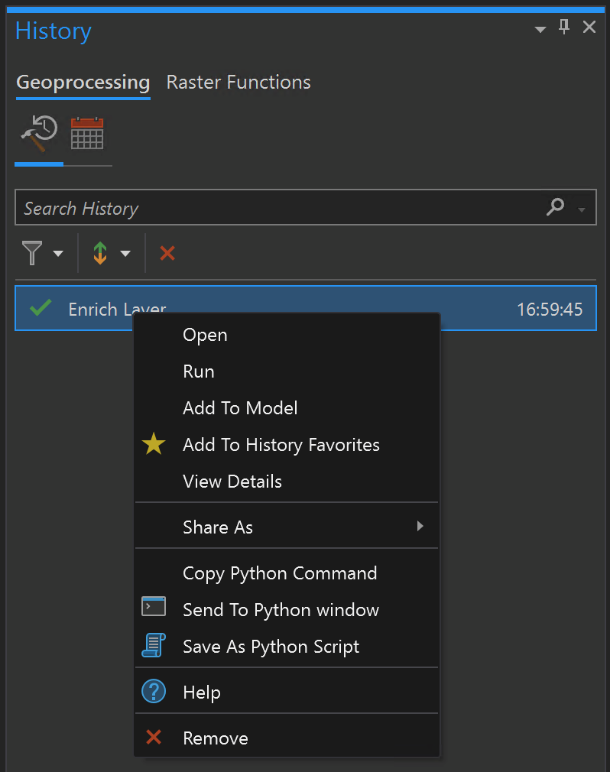Viewport: 610px width, 772px height.
Task: Click the sort arrows icon
Action: coord(100,254)
